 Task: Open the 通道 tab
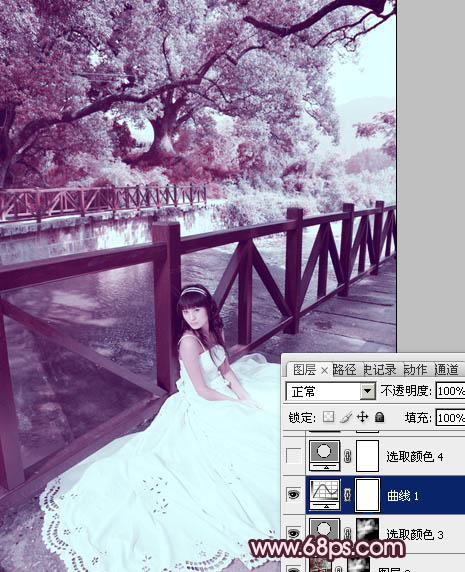click(x=446, y=370)
